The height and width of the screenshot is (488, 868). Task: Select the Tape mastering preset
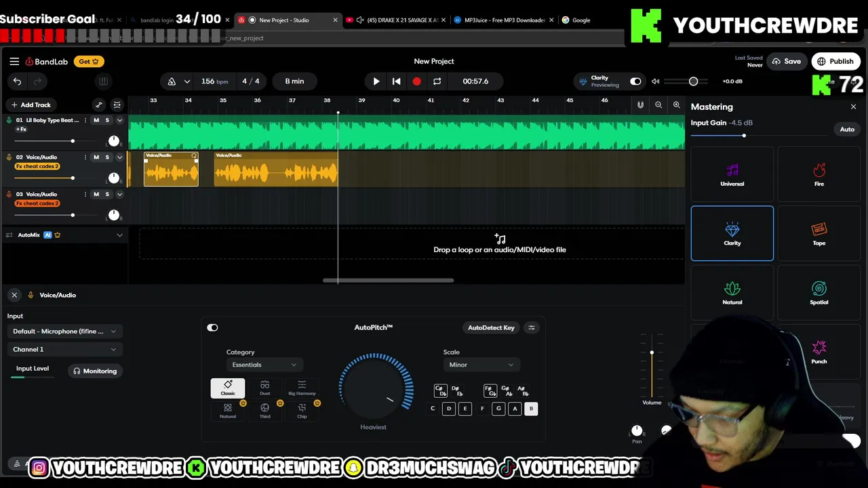818,233
